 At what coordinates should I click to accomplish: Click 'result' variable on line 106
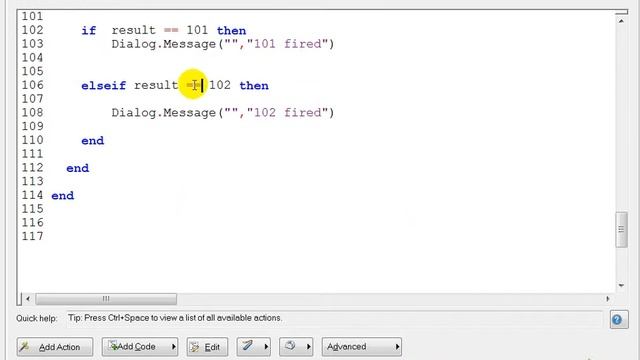point(156,85)
